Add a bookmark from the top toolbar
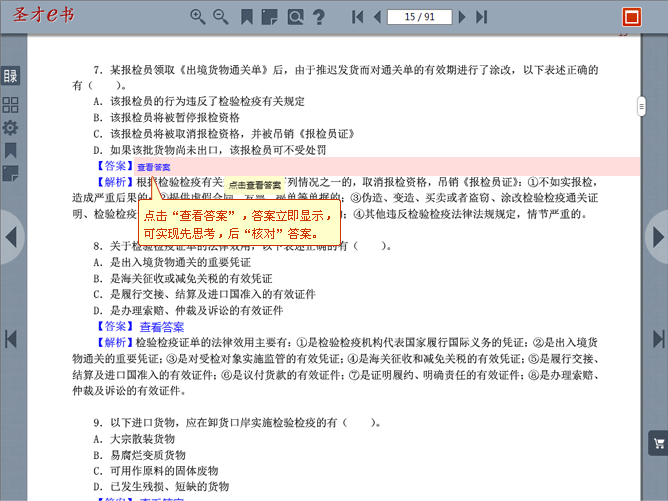This screenshot has width=668, height=501. [247, 17]
